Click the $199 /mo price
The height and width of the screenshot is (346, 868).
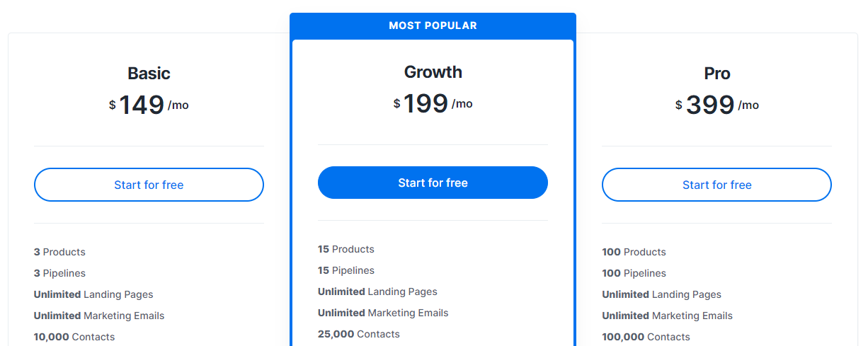(433, 104)
